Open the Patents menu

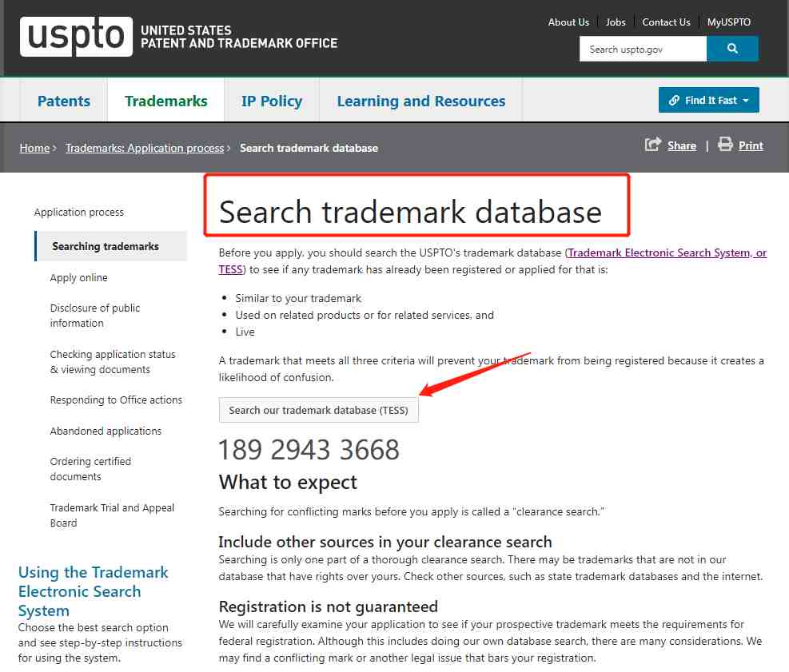(x=64, y=101)
